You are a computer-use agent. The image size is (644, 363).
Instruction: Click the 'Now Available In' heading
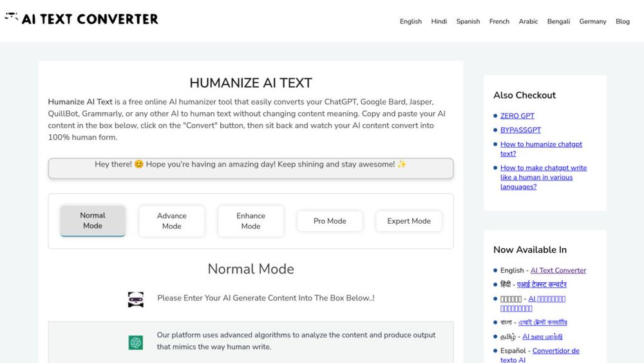click(x=530, y=250)
